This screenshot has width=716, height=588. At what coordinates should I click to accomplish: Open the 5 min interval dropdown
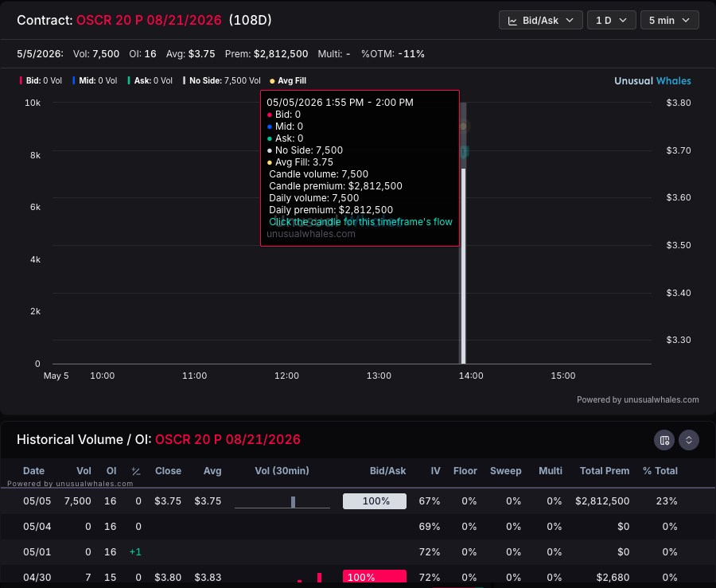(x=669, y=21)
